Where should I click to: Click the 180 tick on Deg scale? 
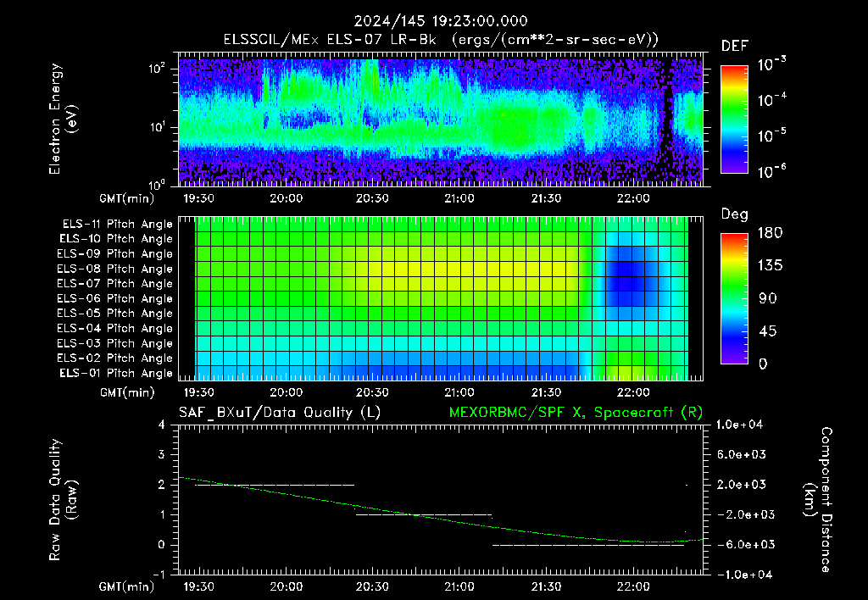[770, 232]
